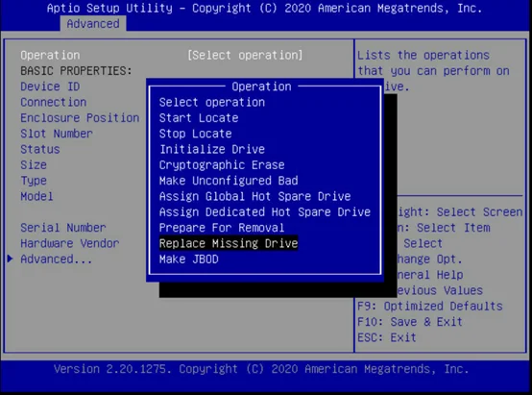This screenshot has width=532, height=395.
Task: Click the Type property
Action: coord(34,181)
